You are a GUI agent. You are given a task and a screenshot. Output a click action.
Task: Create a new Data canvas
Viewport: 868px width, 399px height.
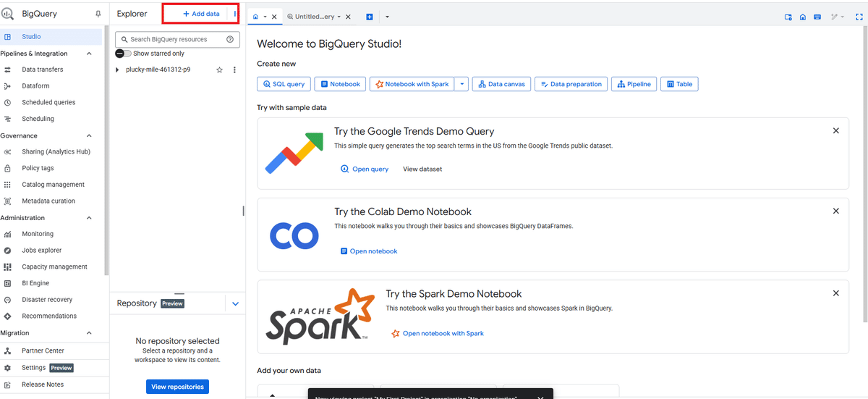pyautogui.click(x=501, y=84)
